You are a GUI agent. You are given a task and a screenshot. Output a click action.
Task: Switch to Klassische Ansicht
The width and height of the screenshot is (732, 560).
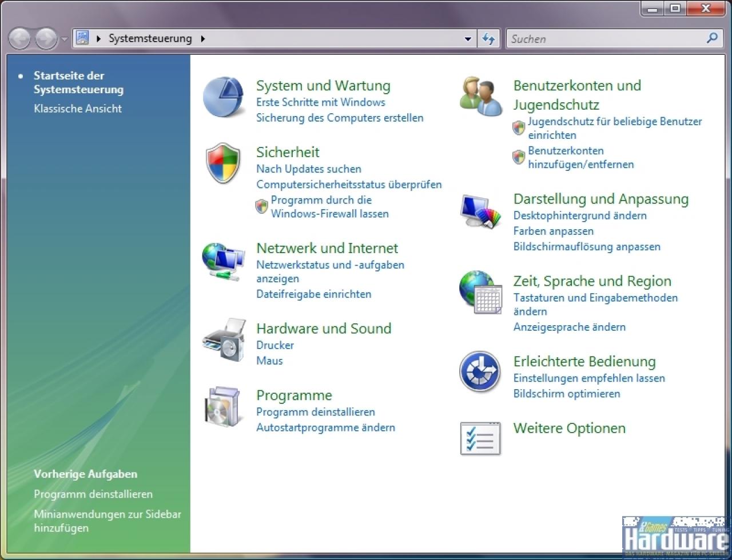(x=78, y=109)
